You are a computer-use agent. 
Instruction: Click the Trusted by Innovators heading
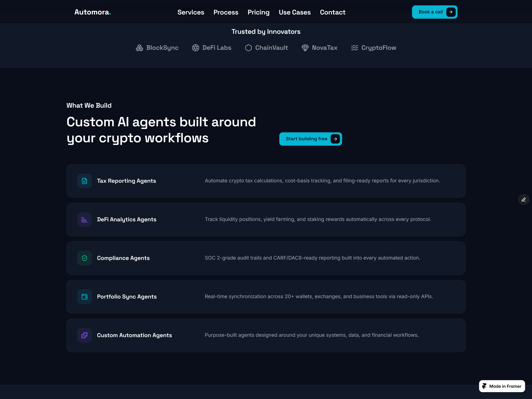266,32
